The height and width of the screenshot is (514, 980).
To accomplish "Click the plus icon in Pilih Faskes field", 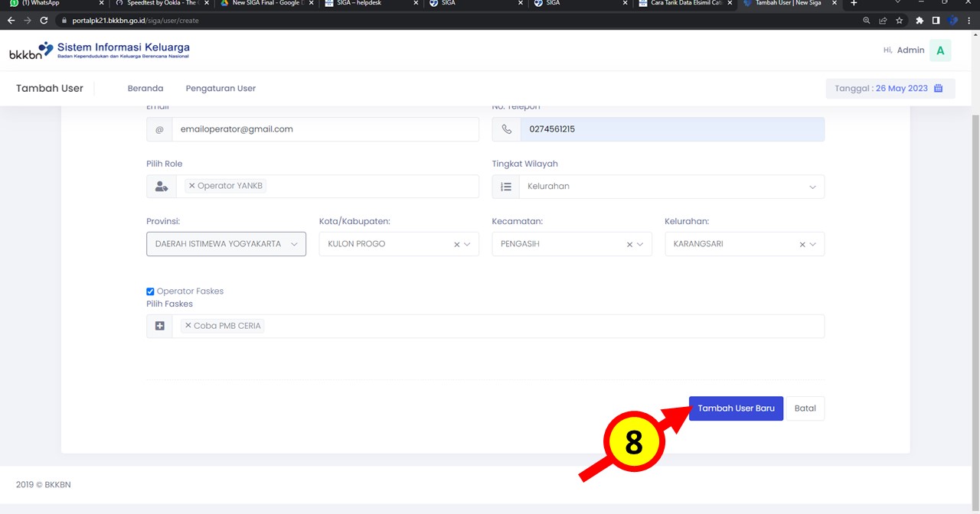I will click(x=159, y=325).
